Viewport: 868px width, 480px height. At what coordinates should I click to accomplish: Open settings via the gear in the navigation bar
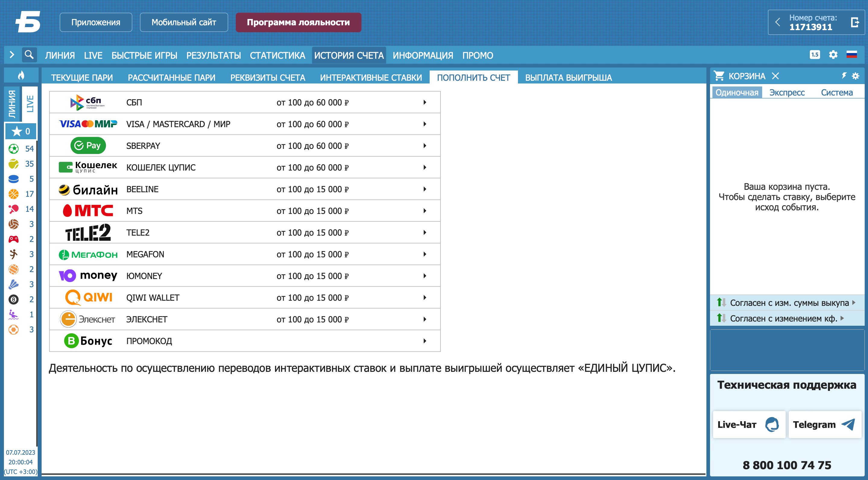[833, 55]
